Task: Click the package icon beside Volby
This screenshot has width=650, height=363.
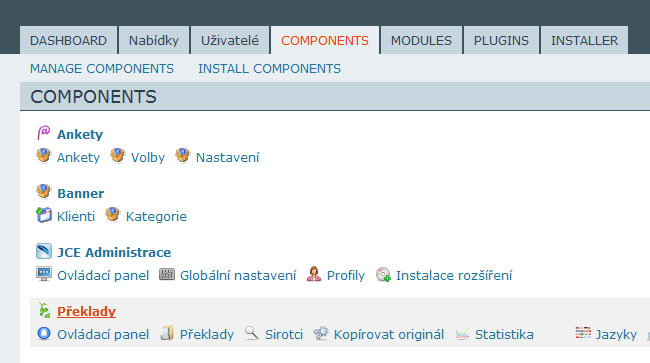Action: click(x=118, y=156)
